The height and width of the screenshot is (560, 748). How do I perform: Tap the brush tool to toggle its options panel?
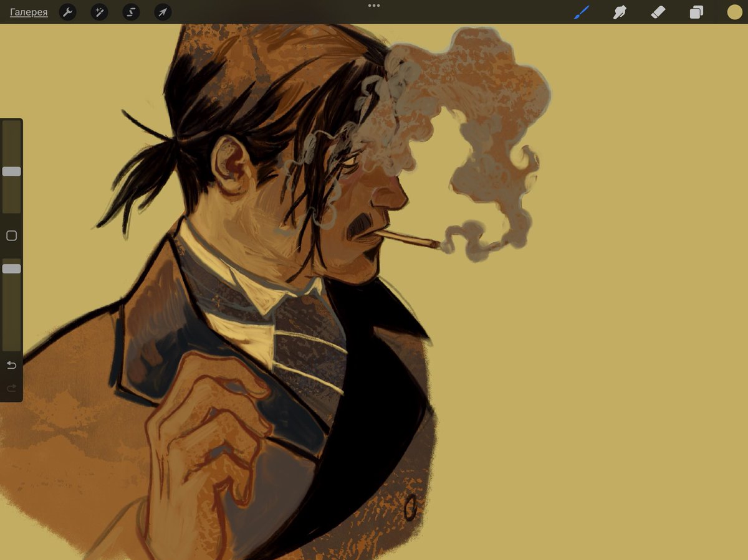581,12
